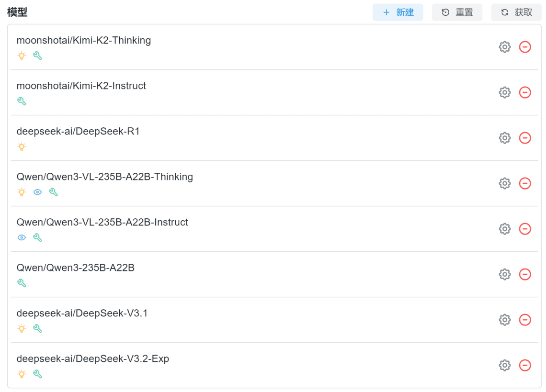Remove the Qwen/Qwen3-235B-A22B model

tap(525, 274)
